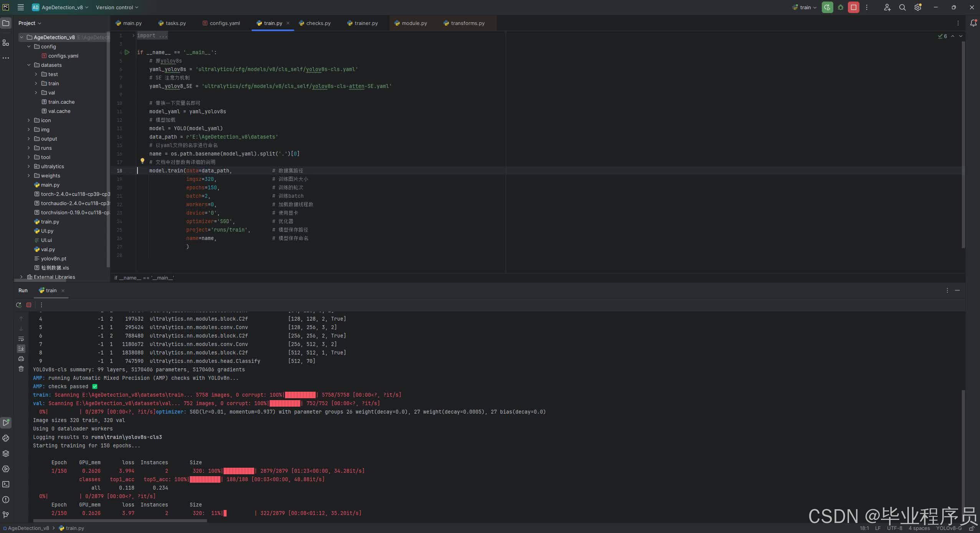Expand folded import block at line 1
Screen dimensions: 980x533
click(x=133, y=35)
